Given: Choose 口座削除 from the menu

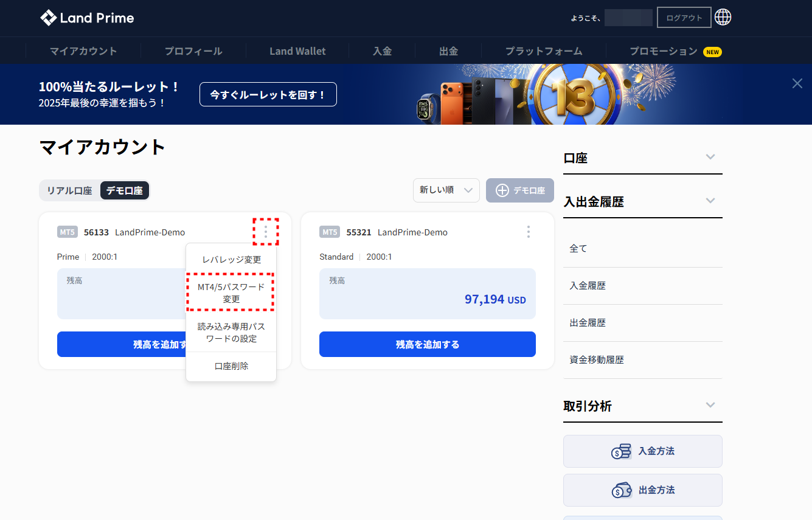Looking at the screenshot, I should [x=231, y=366].
